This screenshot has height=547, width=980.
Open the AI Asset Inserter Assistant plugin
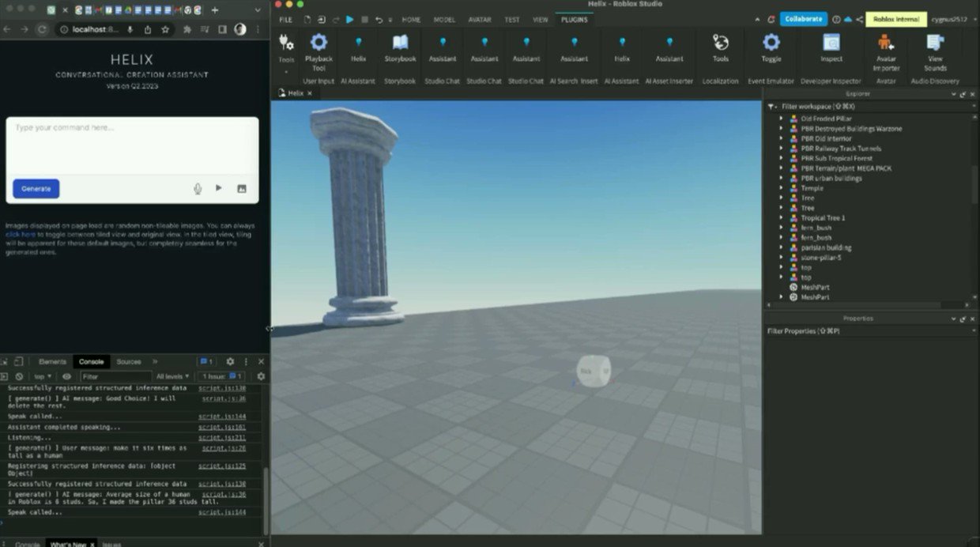[669, 49]
